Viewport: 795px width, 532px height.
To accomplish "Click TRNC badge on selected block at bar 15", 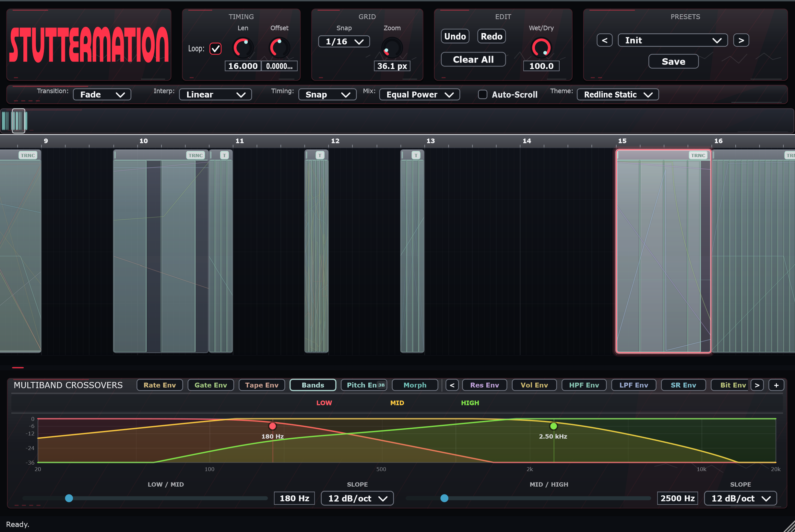I will tap(698, 156).
